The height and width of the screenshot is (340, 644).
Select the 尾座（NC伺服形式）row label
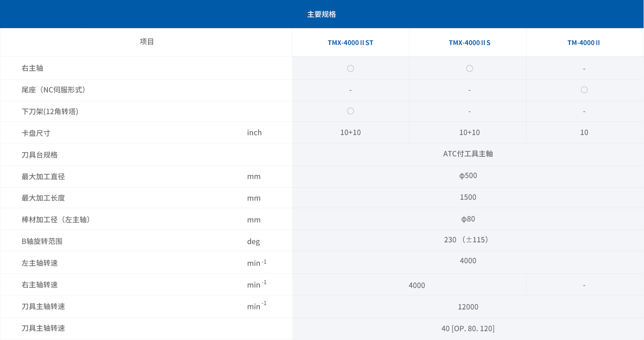tap(53, 90)
